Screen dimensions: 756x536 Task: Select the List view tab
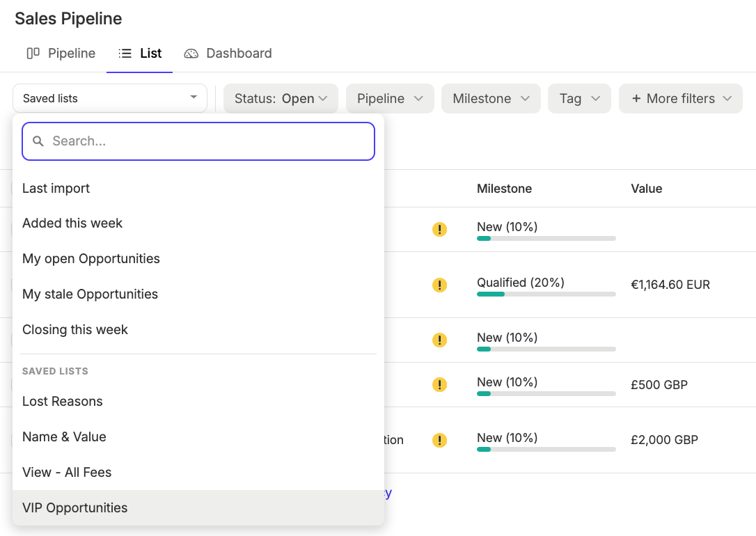(x=140, y=53)
